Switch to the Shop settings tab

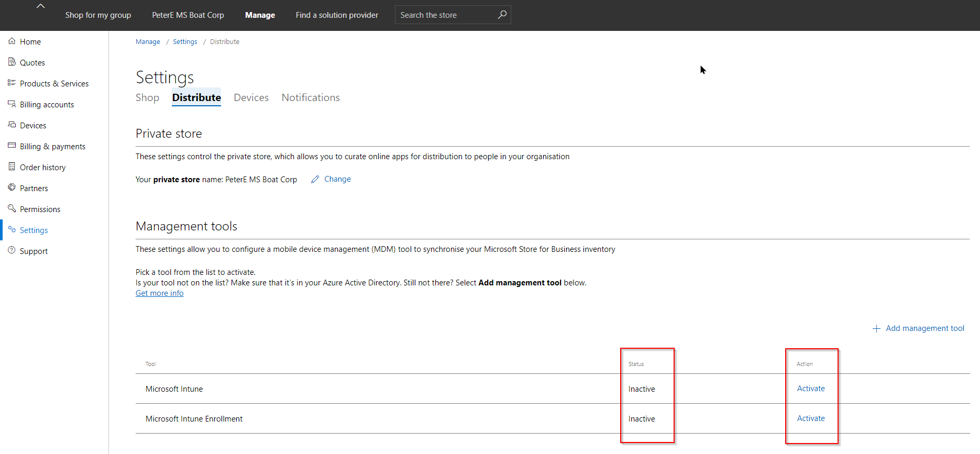tap(147, 97)
